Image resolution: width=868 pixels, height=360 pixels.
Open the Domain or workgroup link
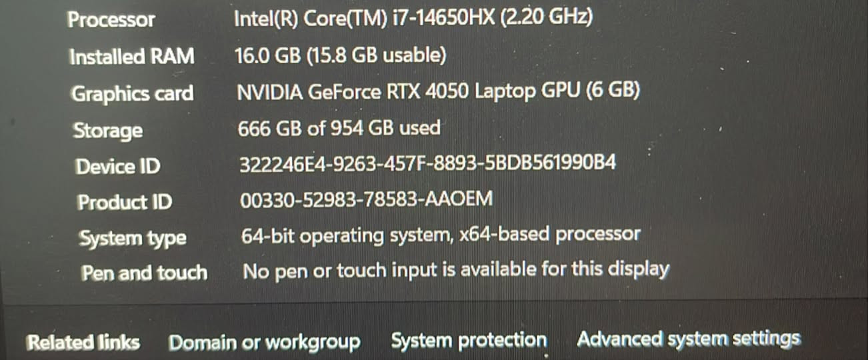(264, 343)
